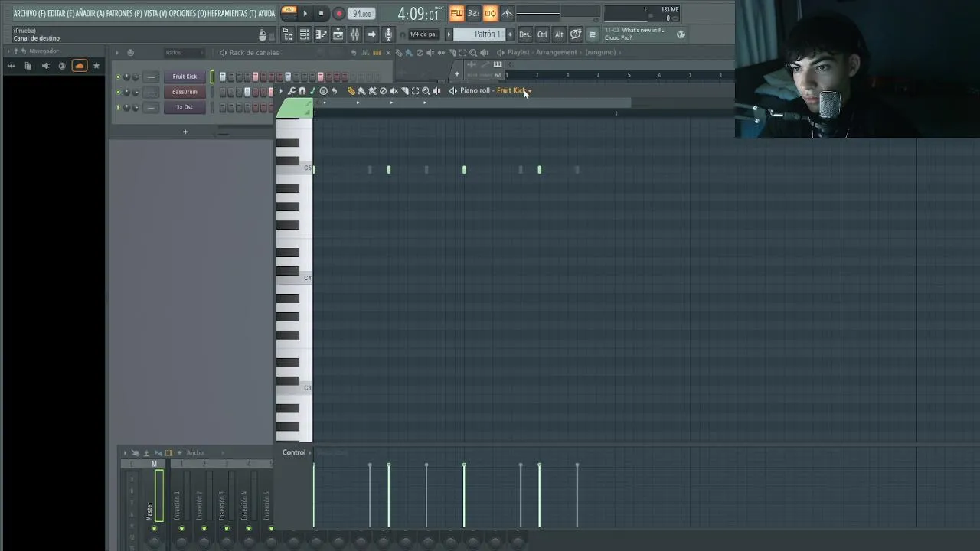The width and height of the screenshot is (980, 551).
Task: Open the OPCIONES menu
Action: 188,14
